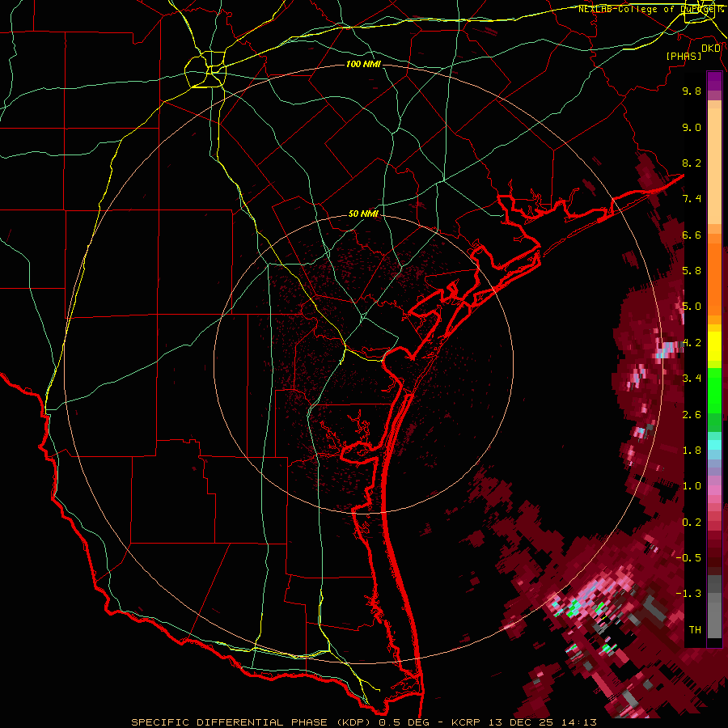Click the 6.6 value on the legend
The width and height of the screenshot is (728, 728).
[692, 235]
